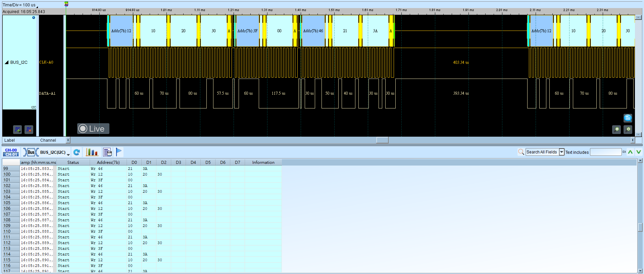Focus the Text includes input field
Viewport: 644px width, 274px height.
coord(606,152)
